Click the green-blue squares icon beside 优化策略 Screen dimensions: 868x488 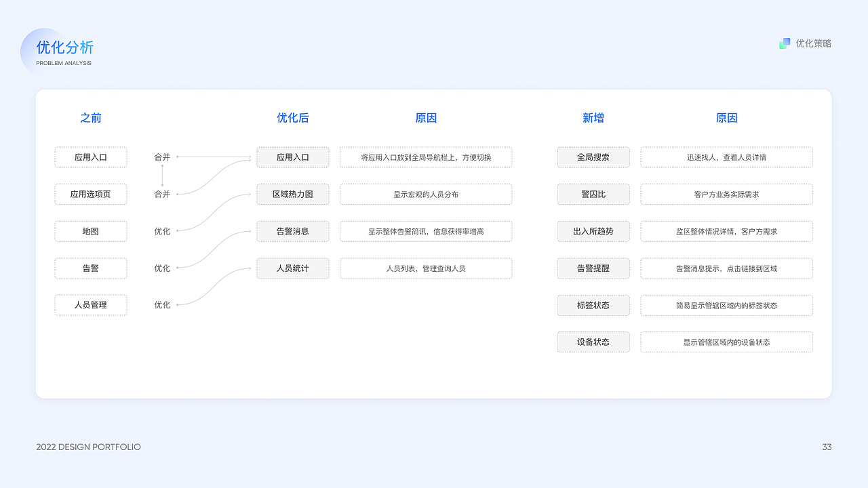point(784,43)
